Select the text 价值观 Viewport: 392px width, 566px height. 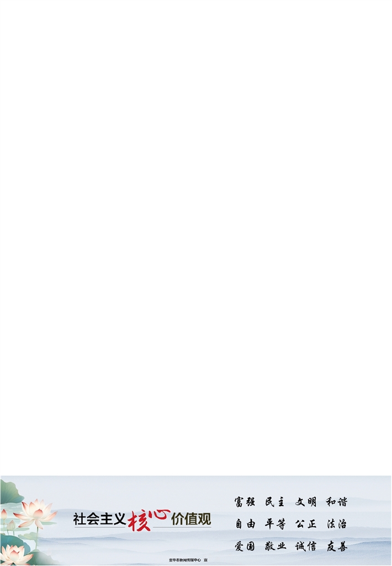pyautogui.click(x=191, y=518)
